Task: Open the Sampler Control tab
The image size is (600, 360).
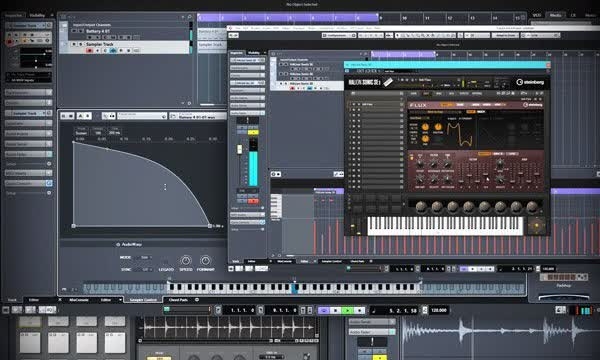Action: [143, 300]
